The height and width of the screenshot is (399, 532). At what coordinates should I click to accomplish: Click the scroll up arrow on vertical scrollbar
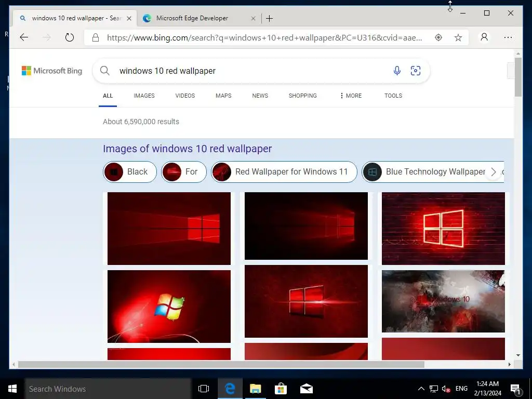(518, 54)
